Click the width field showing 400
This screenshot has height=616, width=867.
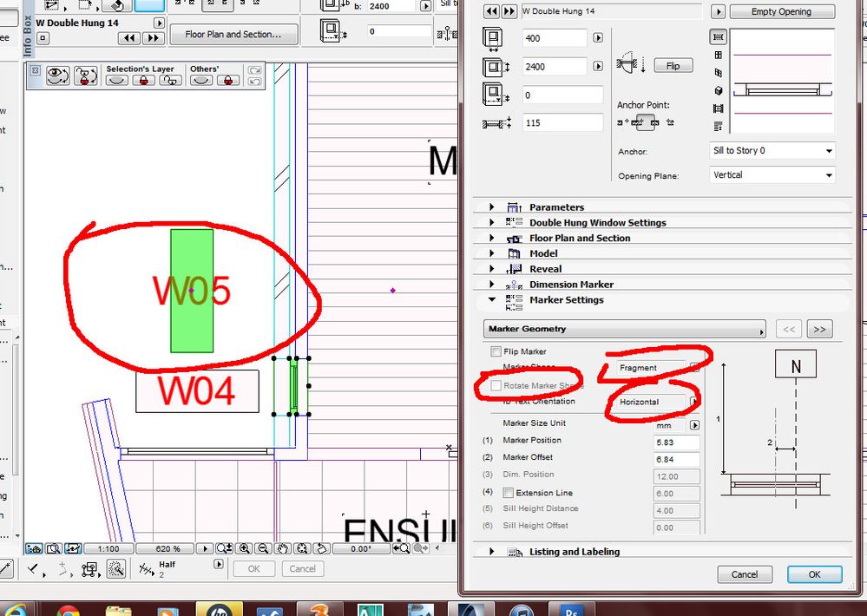click(555, 38)
